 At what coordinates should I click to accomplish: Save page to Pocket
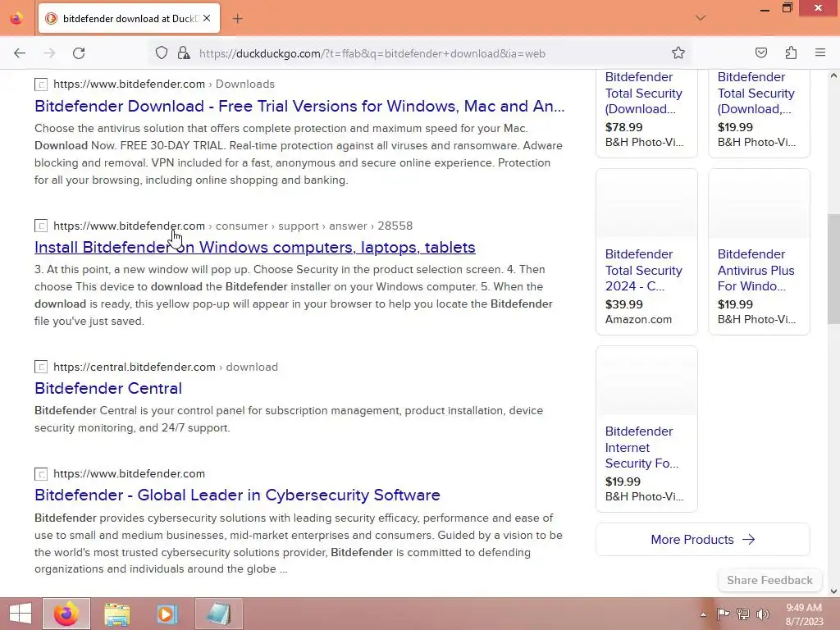pyautogui.click(x=760, y=52)
